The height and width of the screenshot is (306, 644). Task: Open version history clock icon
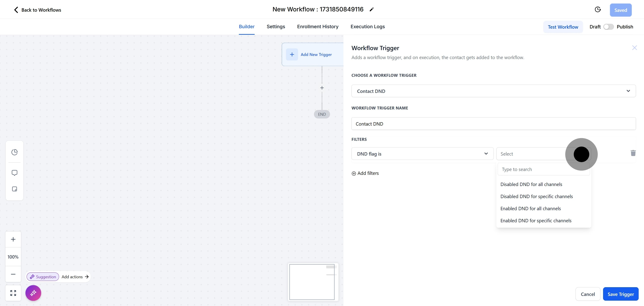coord(597,9)
